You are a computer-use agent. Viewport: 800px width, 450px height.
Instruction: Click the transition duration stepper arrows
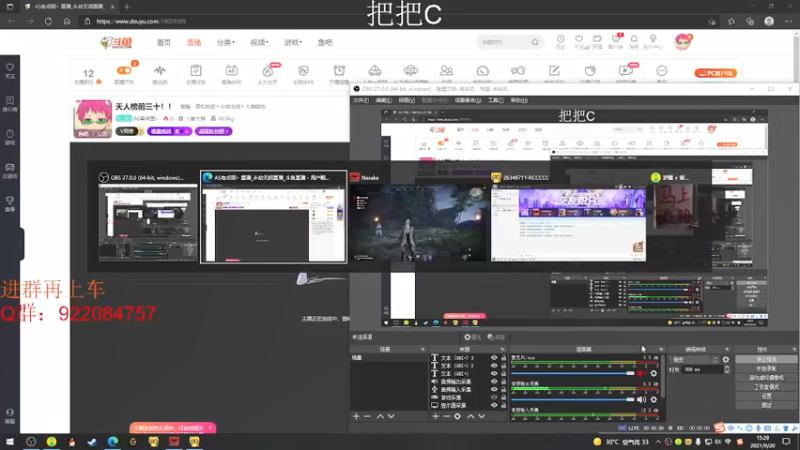click(727, 369)
